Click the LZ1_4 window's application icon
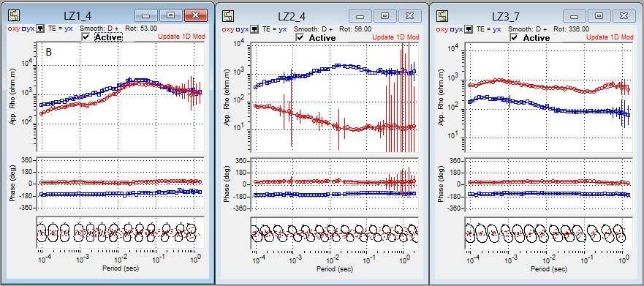644x286 pixels. tap(15, 15)
